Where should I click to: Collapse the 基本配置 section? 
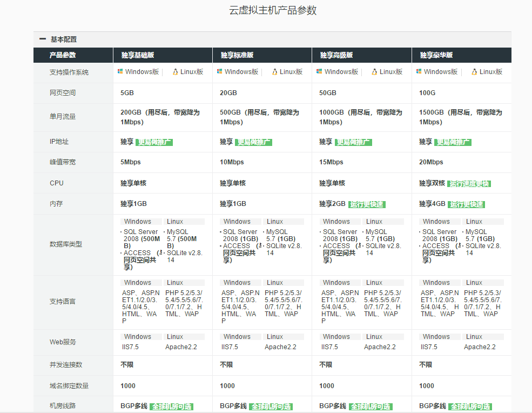pos(43,39)
